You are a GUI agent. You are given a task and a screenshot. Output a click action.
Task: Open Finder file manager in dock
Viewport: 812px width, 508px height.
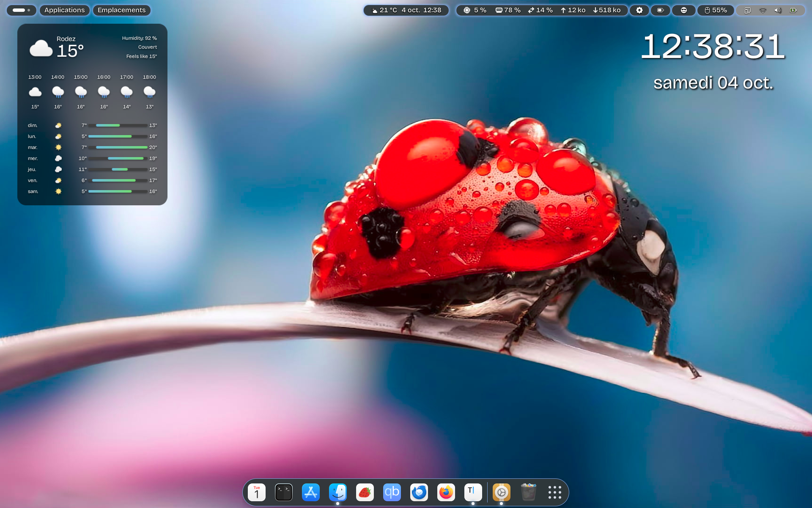pos(338,492)
